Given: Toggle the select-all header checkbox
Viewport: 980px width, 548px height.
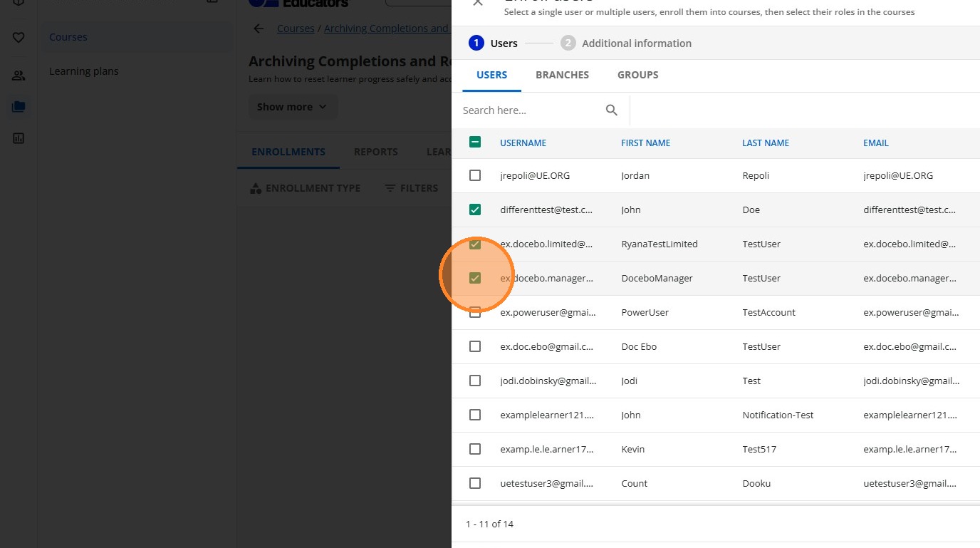Looking at the screenshot, I should [x=475, y=142].
